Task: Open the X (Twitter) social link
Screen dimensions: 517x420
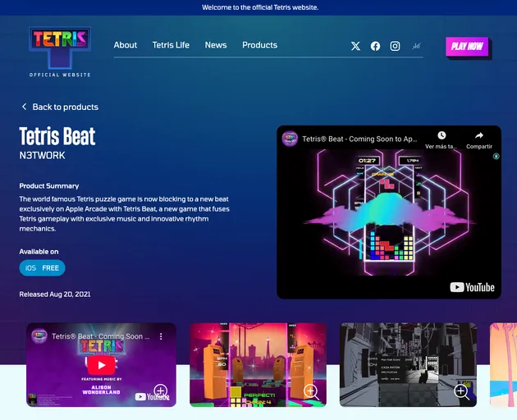Action: pyautogui.click(x=355, y=46)
